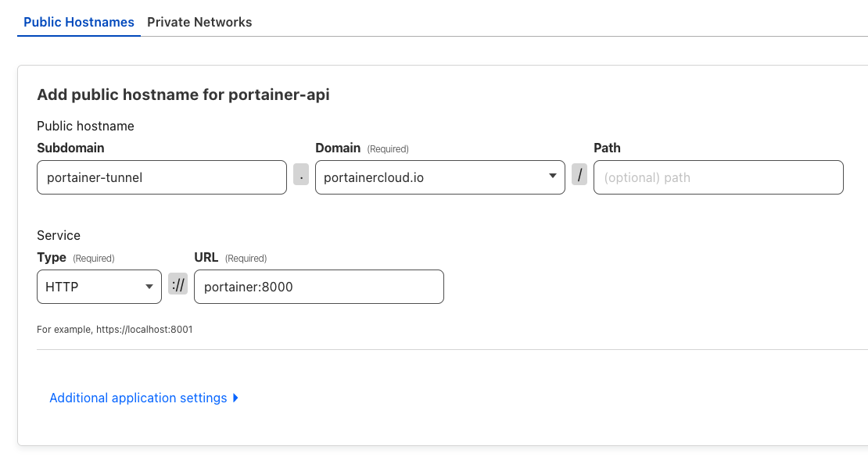Click the :// separator badge before URL field
Screen dimensions: 868x457
tap(178, 284)
